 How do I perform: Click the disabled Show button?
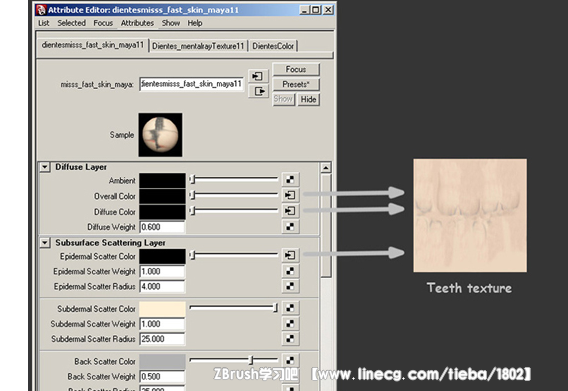[284, 99]
